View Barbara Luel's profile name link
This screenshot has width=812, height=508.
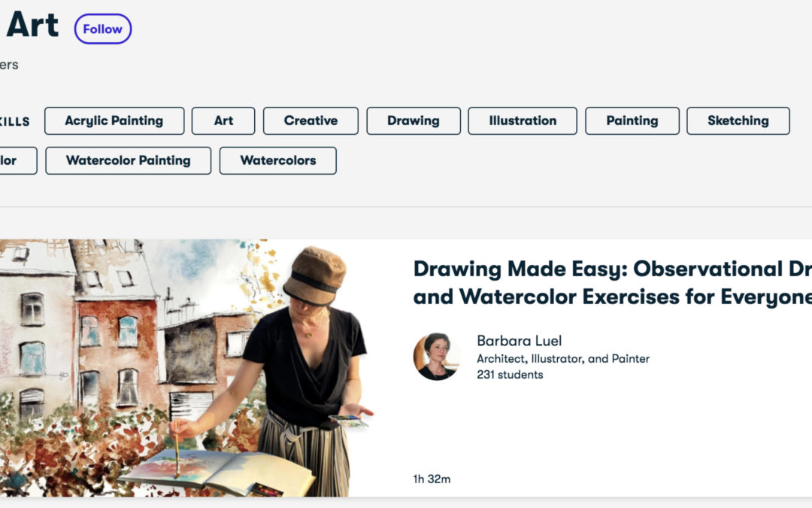click(x=519, y=341)
